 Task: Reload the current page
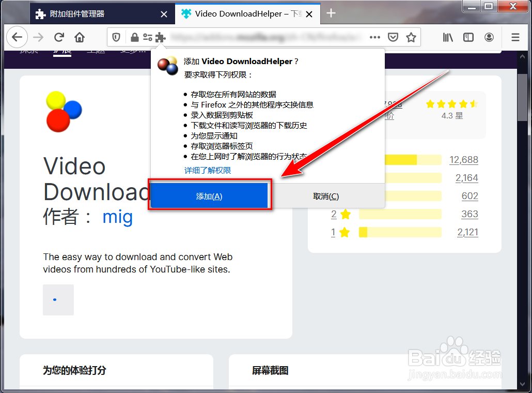click(59, 37)
